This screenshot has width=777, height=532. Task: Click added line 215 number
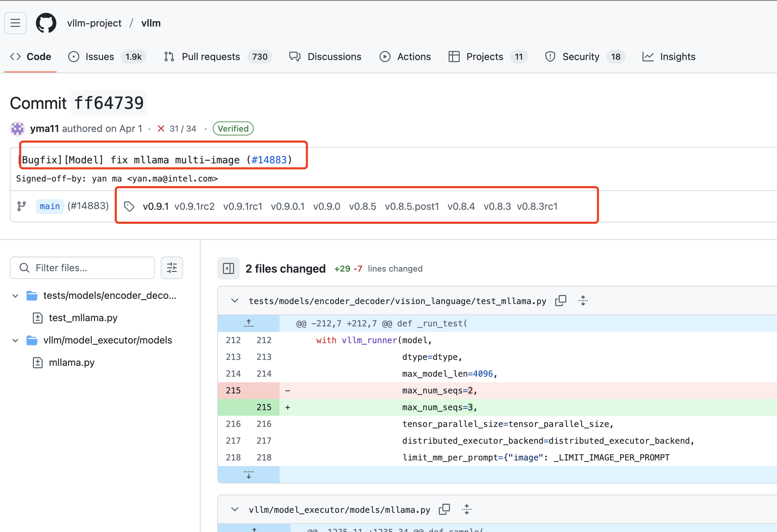264,407
